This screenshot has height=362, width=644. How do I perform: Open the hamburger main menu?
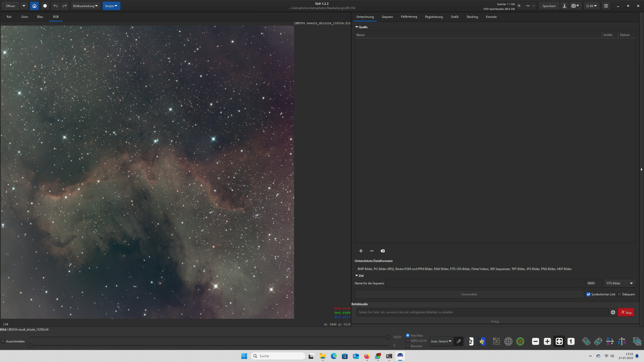[x=606, y=6]
